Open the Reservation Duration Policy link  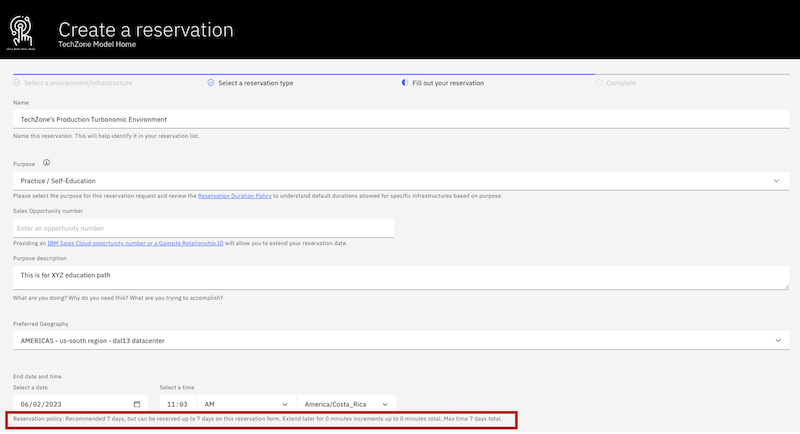tap(235, 196)
